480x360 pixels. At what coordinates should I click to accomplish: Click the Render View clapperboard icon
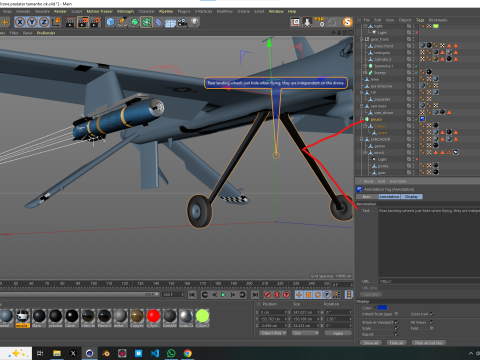[x=71, y=22]
